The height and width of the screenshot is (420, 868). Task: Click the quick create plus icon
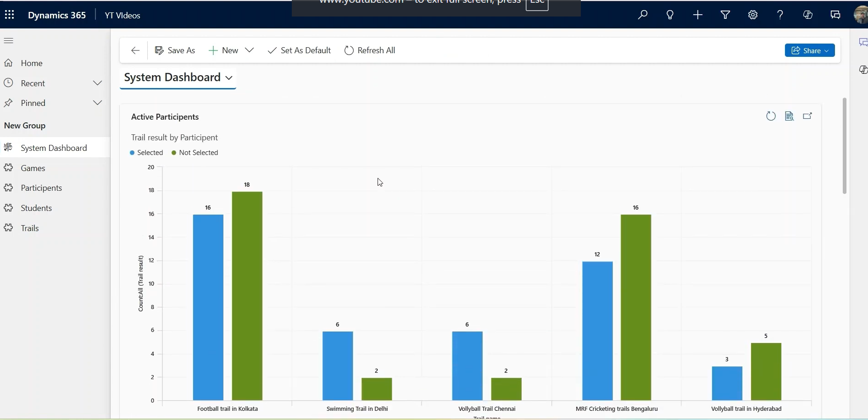coord(698,15)
